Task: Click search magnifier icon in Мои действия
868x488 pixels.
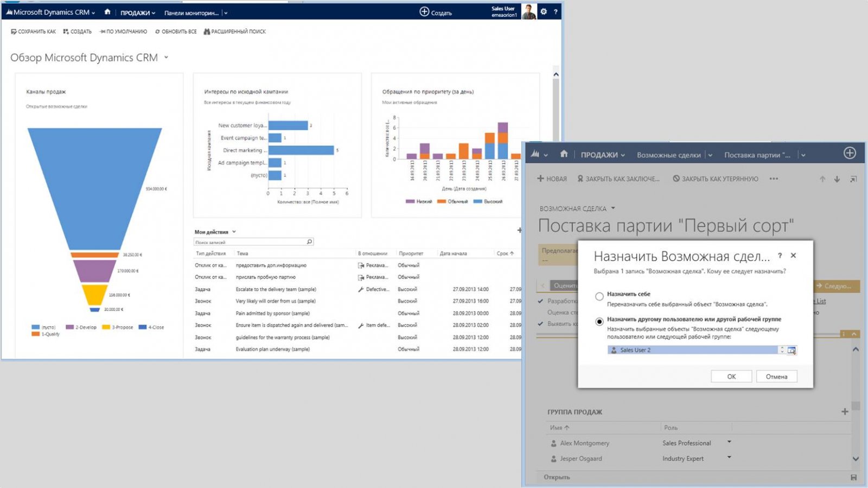Action: pos(309,242)
